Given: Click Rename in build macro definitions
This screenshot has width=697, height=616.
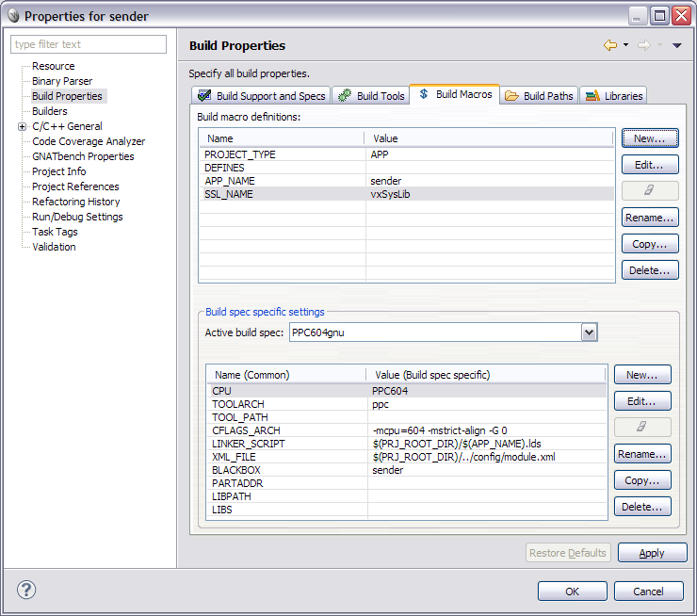Looking at the screenshot, I should click(650, 218).
